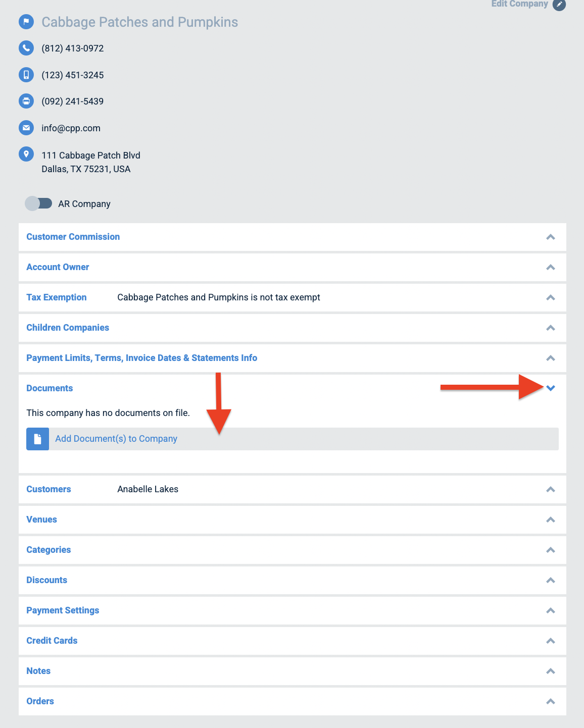Expand the Payment Settings section chevron

551,610
